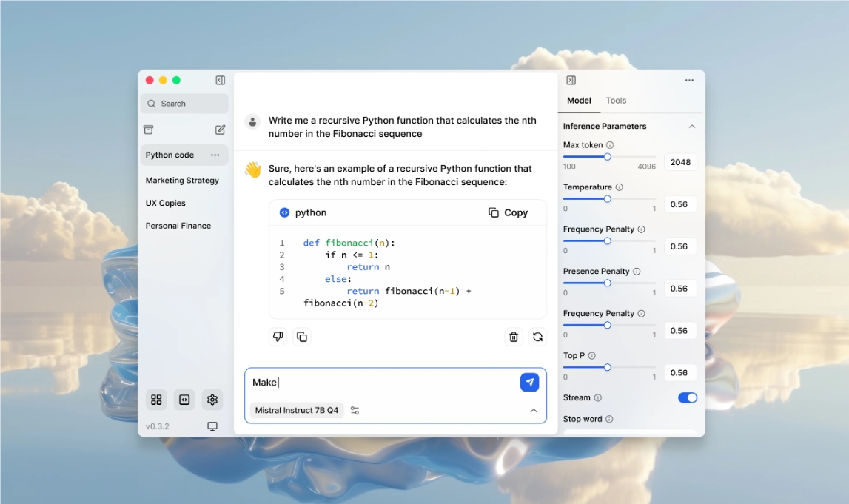
Task: Open the Mistral Instruct 7B Q4 model selector
Action: pos(296,410)
